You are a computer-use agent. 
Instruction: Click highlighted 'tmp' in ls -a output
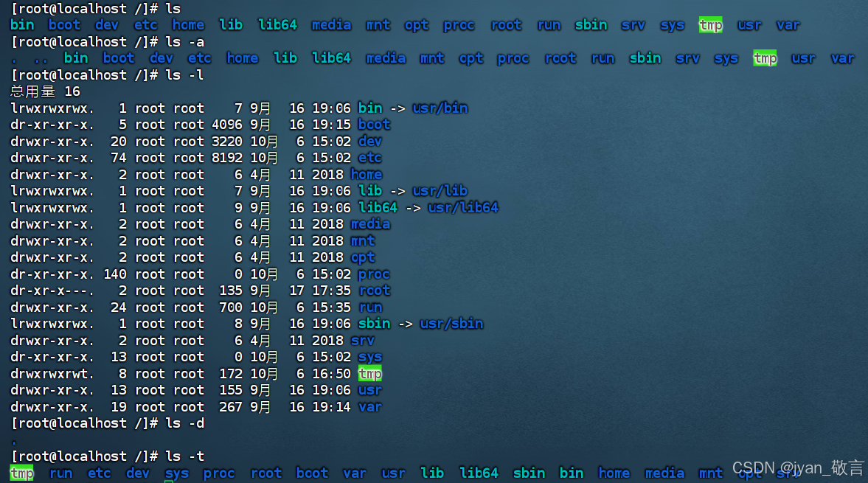(x=765, y=58)
